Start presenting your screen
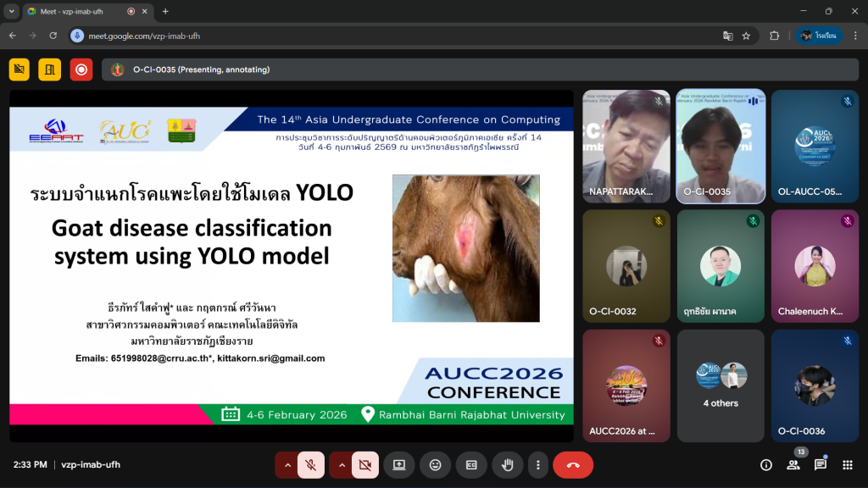The height and width of the screenshot is (488, 868). click(398, 464)
